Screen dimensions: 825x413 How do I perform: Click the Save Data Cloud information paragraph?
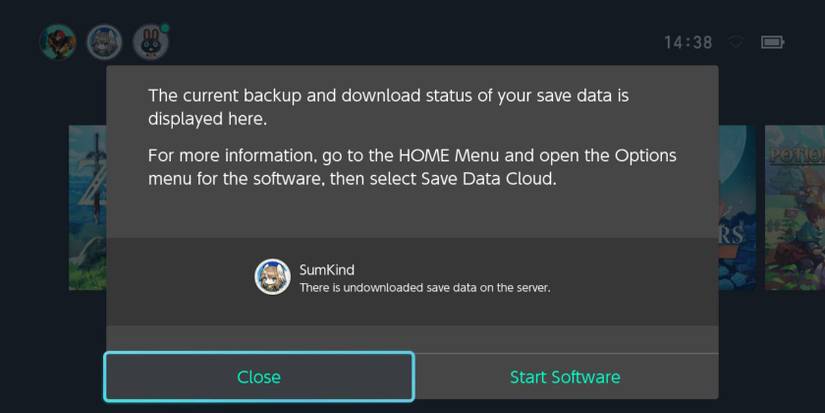(412, 168)
